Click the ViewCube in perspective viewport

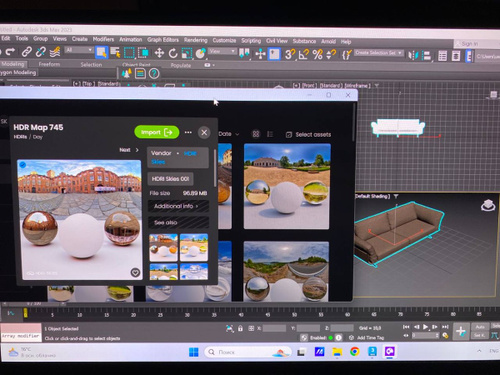pyautogui.click(x=488, y=205)
